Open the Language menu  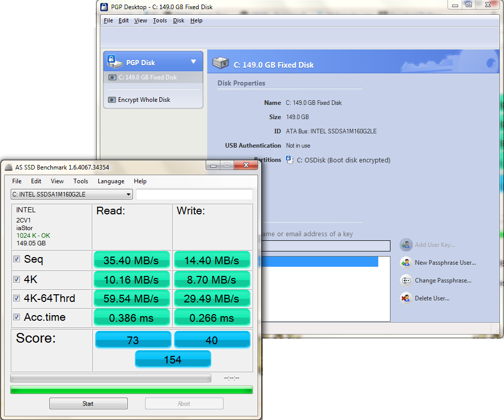[110, 181]
